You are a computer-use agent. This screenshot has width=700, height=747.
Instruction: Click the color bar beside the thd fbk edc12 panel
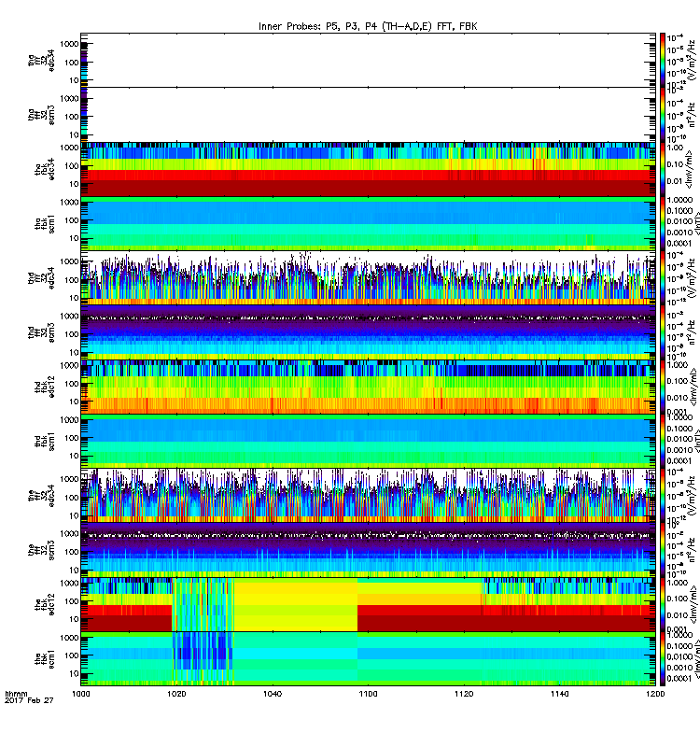tap(663, 387)
